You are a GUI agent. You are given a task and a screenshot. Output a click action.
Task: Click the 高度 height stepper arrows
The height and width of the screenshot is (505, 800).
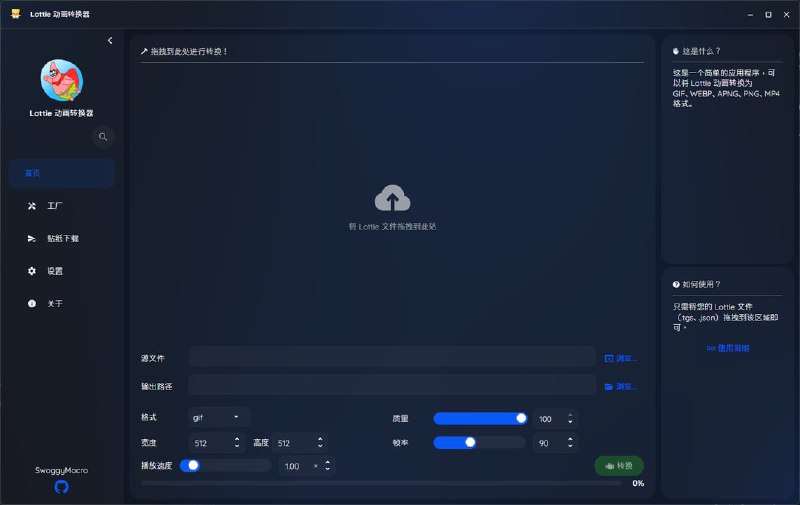[x=320, y=442]
